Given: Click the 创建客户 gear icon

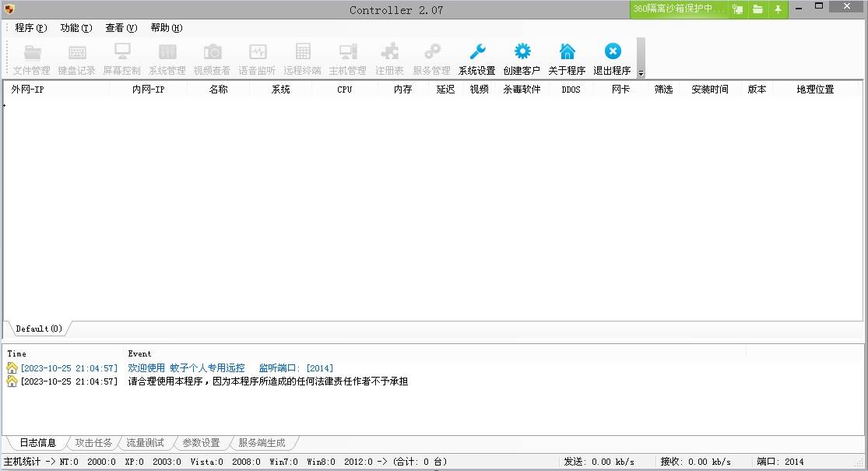Looking at the screenshot, I should 522,58.
